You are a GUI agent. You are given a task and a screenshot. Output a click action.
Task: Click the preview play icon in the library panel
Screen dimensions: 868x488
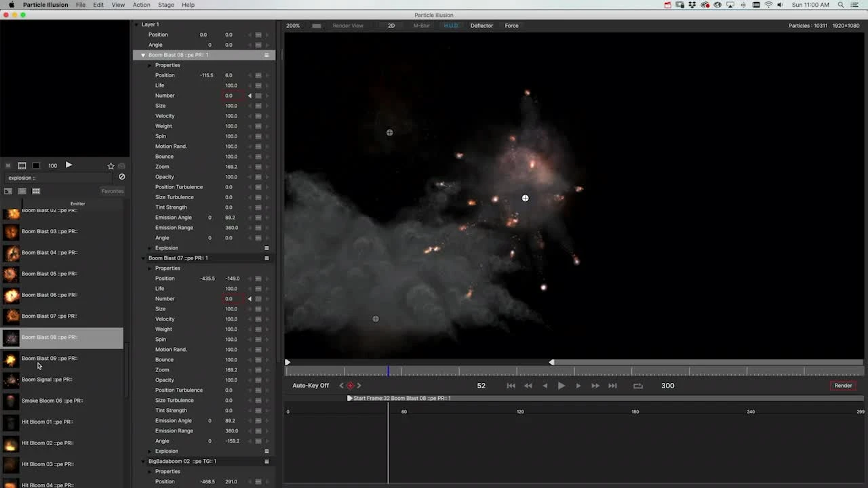tap(68, 165)
